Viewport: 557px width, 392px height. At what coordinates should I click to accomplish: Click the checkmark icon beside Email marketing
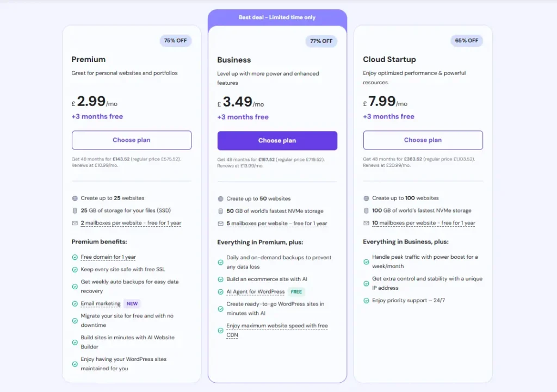(75, 303)
